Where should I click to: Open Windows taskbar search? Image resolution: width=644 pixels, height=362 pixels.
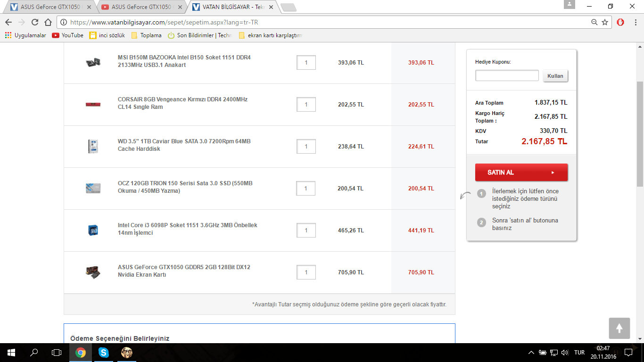(x=34, y=353)
